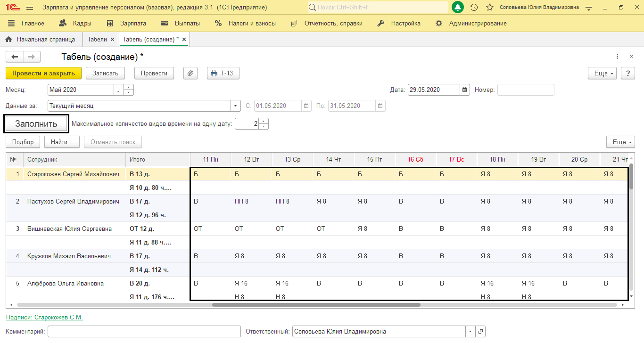This screenshot has height=343, width=644.
Task: Open form by Ответственный field icon
Action: pos(480,332)
